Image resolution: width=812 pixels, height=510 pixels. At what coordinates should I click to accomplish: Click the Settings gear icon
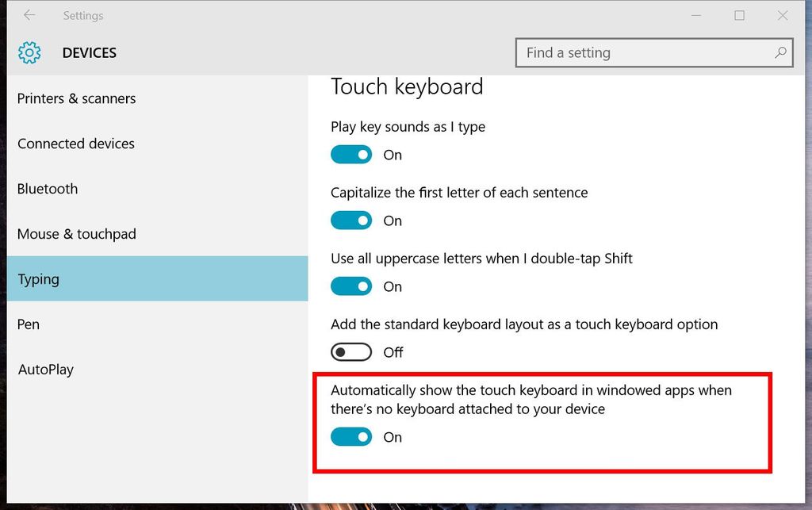pos(29,53)
